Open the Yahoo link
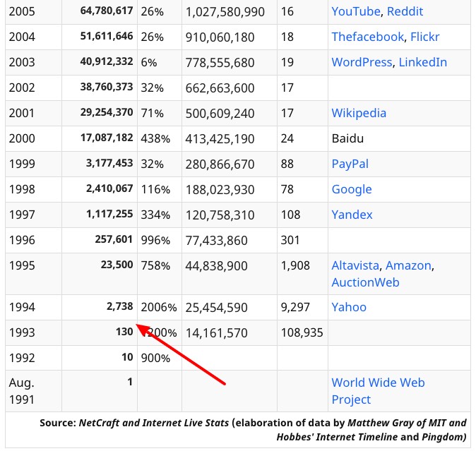Screen dimensions: 476x451 coord(349,307)
